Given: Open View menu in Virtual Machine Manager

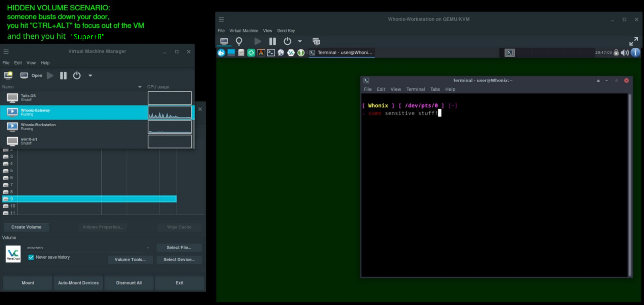Looking at the screenshot, I should click(x=31, y=63).
